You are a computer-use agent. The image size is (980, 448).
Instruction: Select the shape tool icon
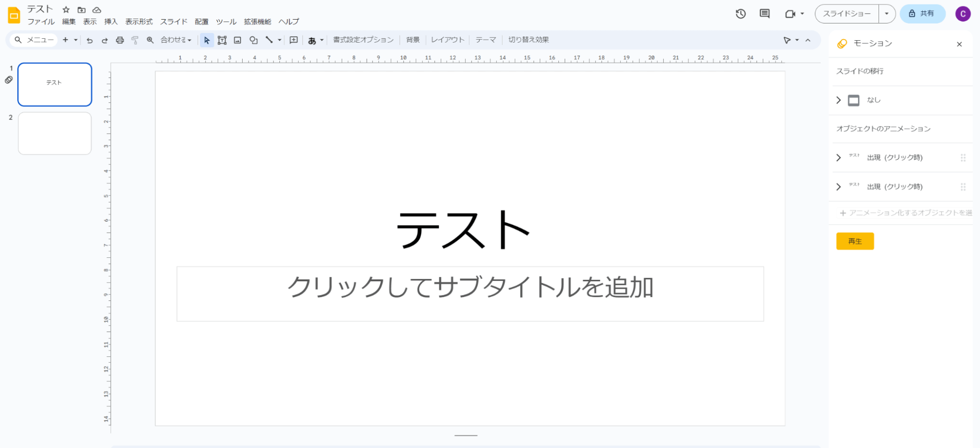[253, 40]
